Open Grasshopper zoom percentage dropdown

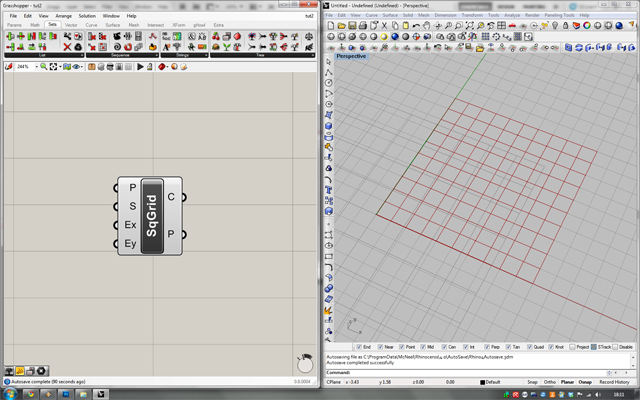(x=36, y=67)
